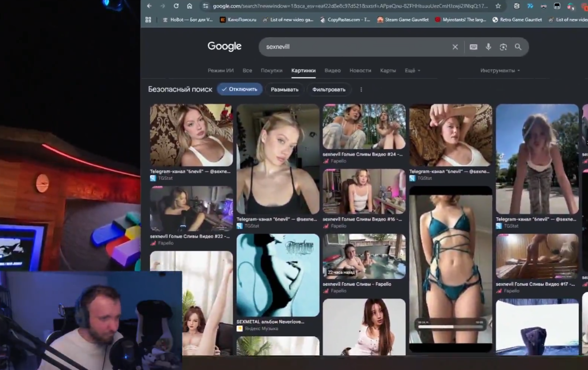Switch to the Покупки tab
This screenshot has width=588, height=370.
[x=272, y=71]
